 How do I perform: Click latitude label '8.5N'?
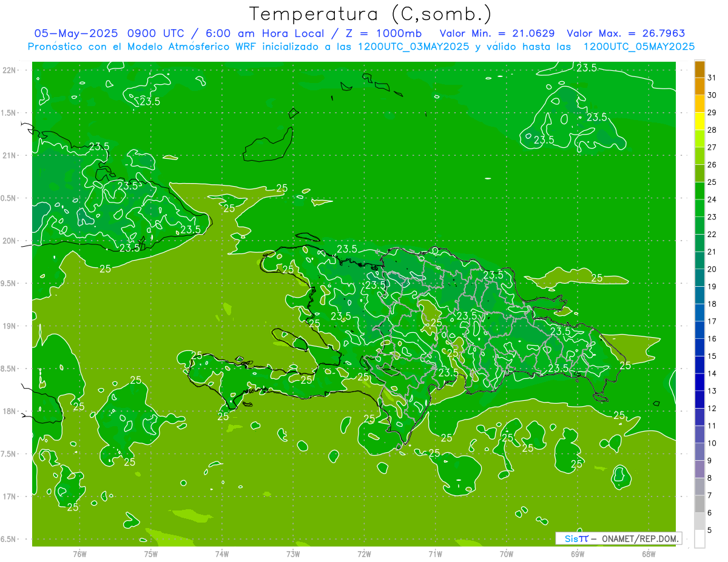(x=8, y=369)
